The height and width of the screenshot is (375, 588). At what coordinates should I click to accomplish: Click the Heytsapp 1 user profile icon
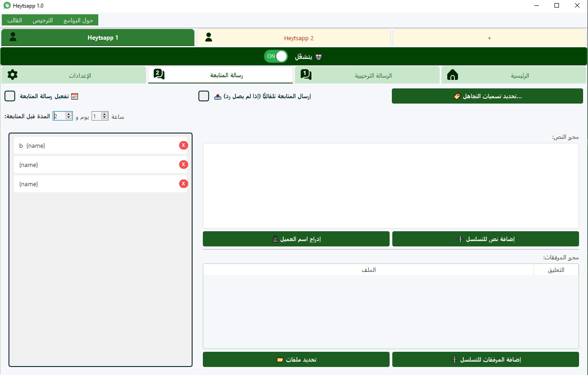13,37
